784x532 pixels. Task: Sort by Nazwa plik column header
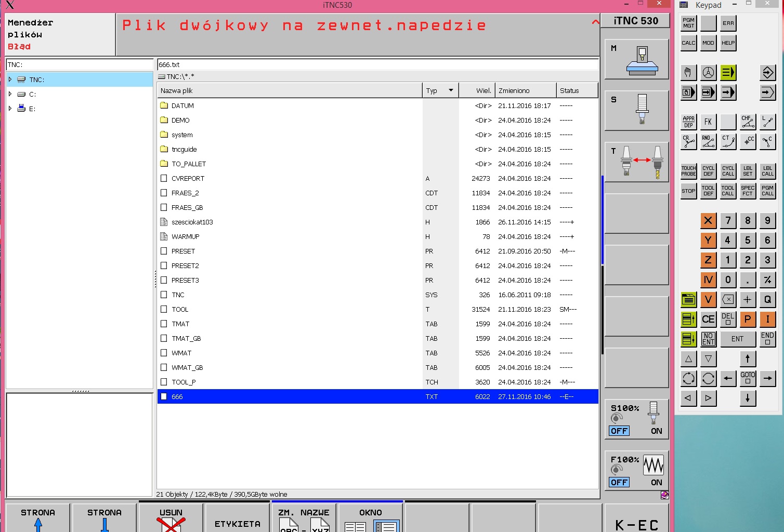click(x=290, y=90)
